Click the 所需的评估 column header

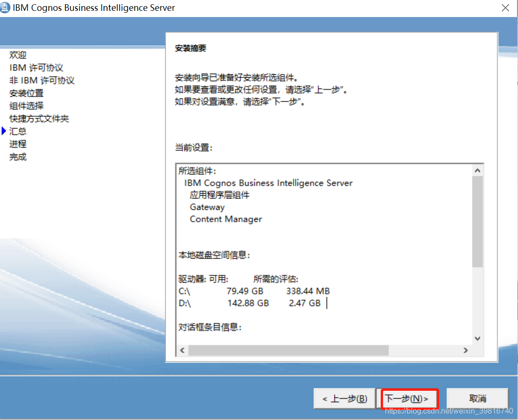(x=276, y=279)
